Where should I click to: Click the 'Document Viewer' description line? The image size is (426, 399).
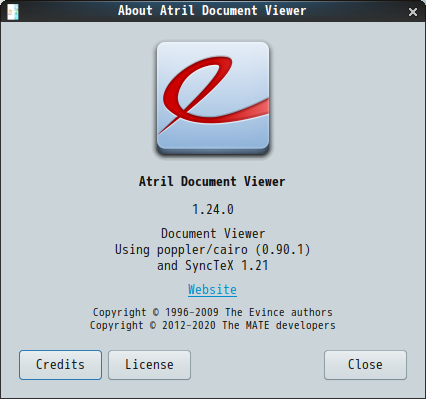pos(213,233)
